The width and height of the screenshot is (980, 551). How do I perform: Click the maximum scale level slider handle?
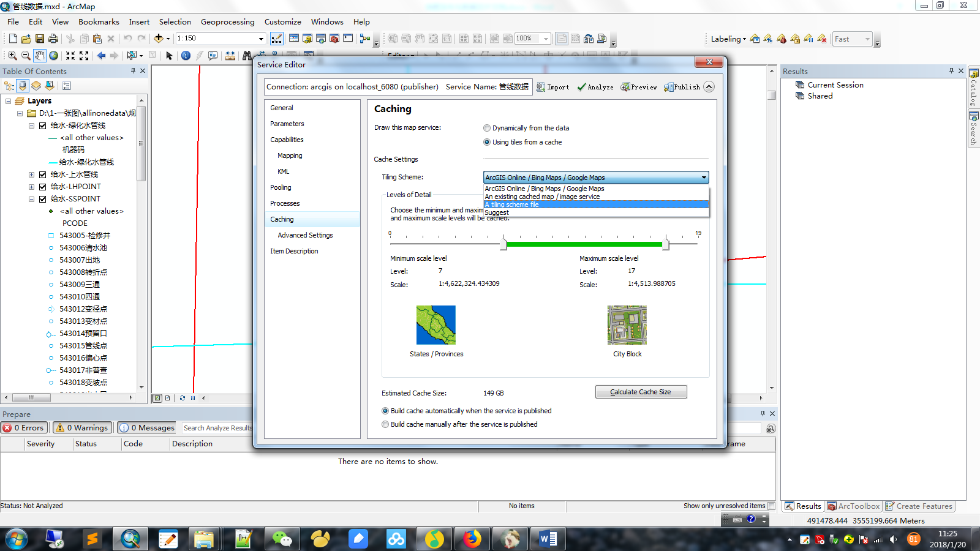[x=666, y=244]
